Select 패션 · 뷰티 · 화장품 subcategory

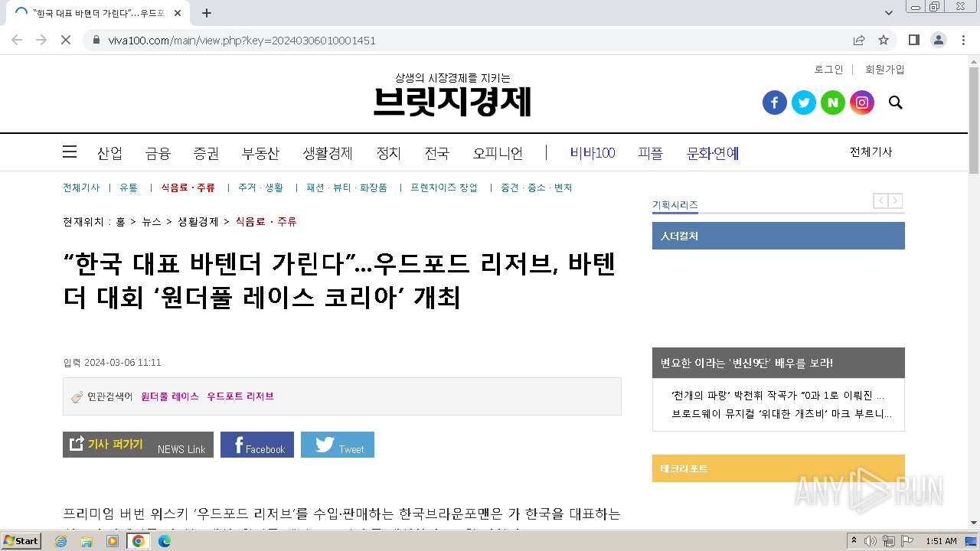[x=347, y=187]
